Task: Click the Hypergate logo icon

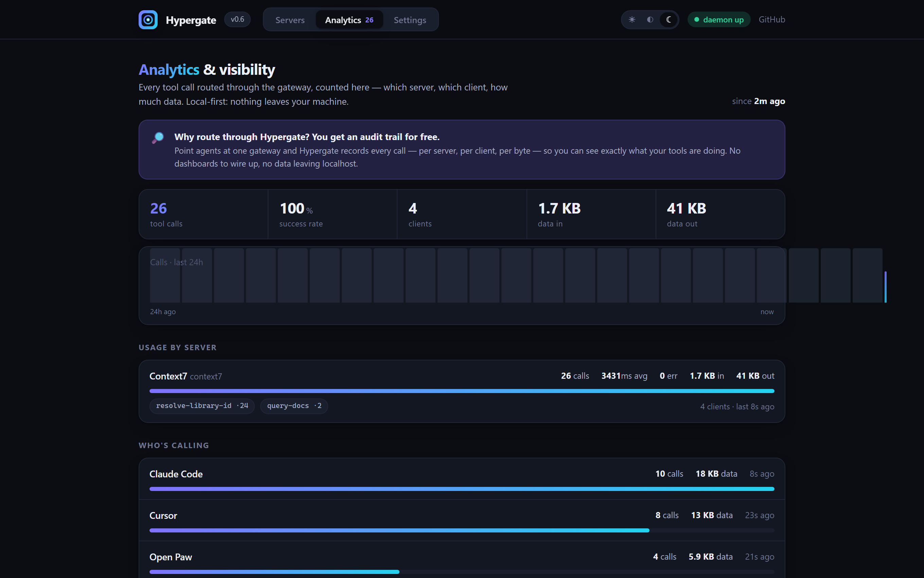Action: click(x=148, y=19)
